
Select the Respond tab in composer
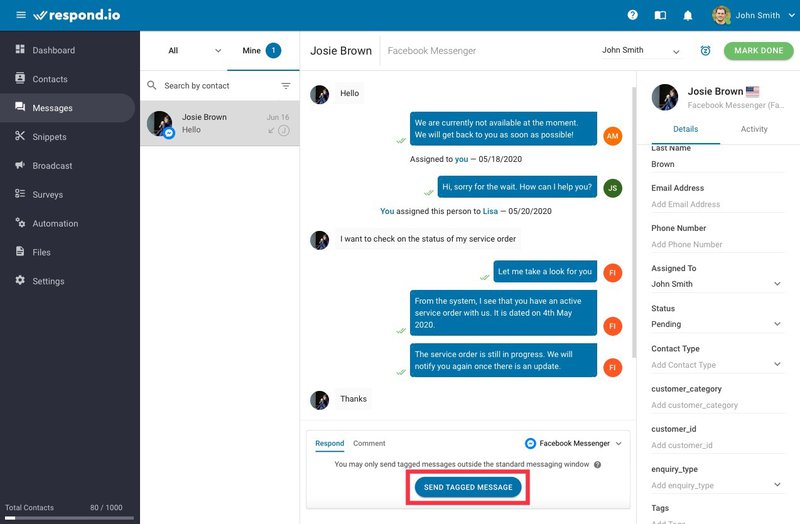[x=330, y=443]
